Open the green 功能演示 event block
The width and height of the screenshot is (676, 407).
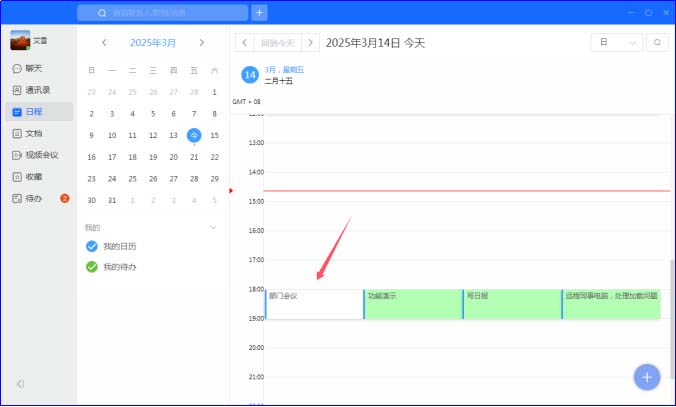413,304
